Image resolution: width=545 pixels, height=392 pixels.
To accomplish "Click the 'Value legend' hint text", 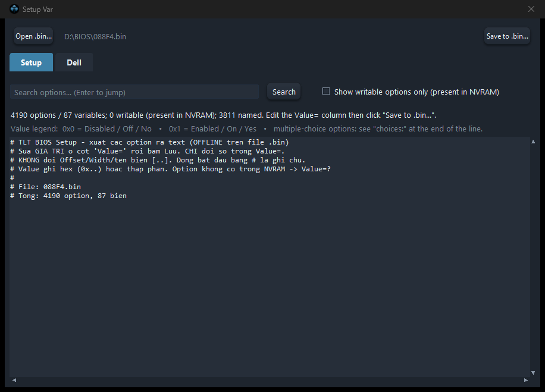I will click(247, 129).
